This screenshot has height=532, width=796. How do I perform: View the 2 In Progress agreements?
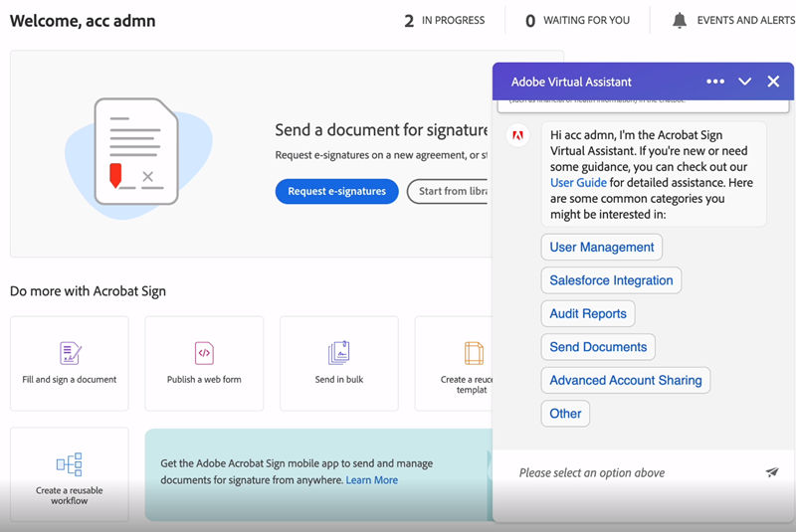point(444,20)
